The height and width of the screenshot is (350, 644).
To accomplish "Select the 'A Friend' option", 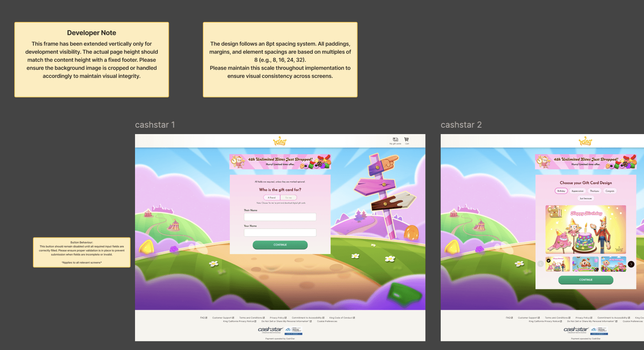I will pos(272,198).
